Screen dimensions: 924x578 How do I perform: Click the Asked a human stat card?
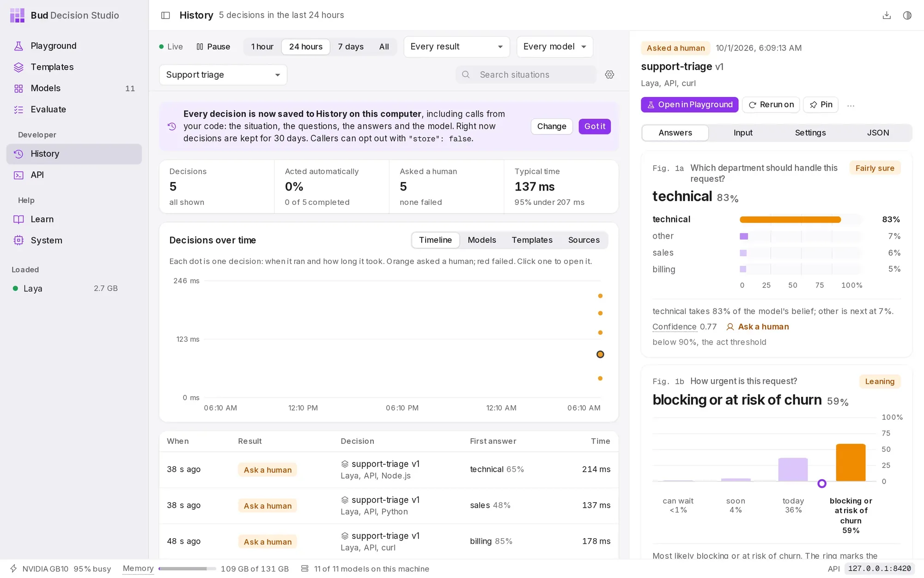(446, 187)
